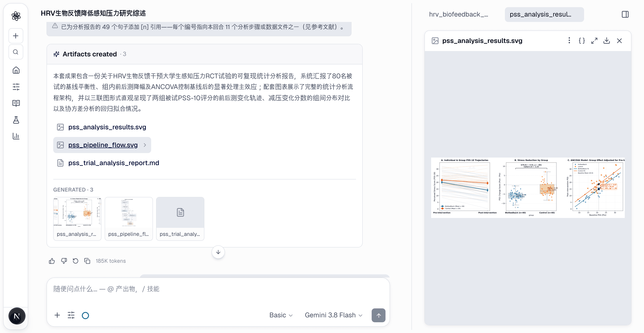Image resolution: width=644 pixels, height=333 pixels.
Task: Open the flask experiments icon
Action: tap(16, 120)
